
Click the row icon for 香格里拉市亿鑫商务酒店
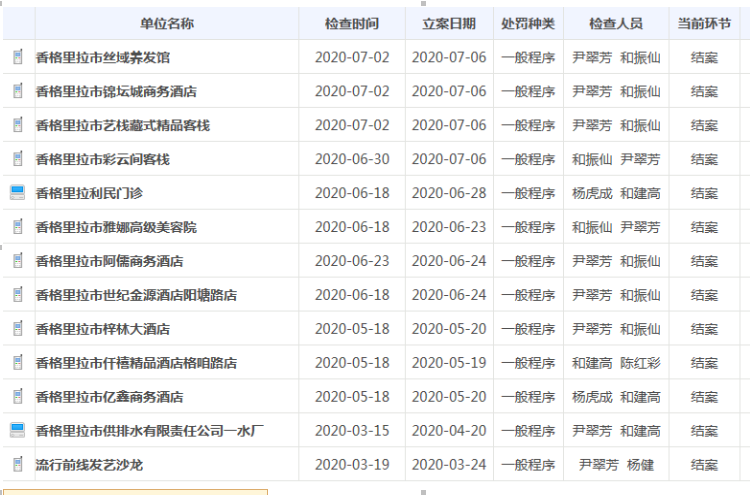(x=18, y=396)
